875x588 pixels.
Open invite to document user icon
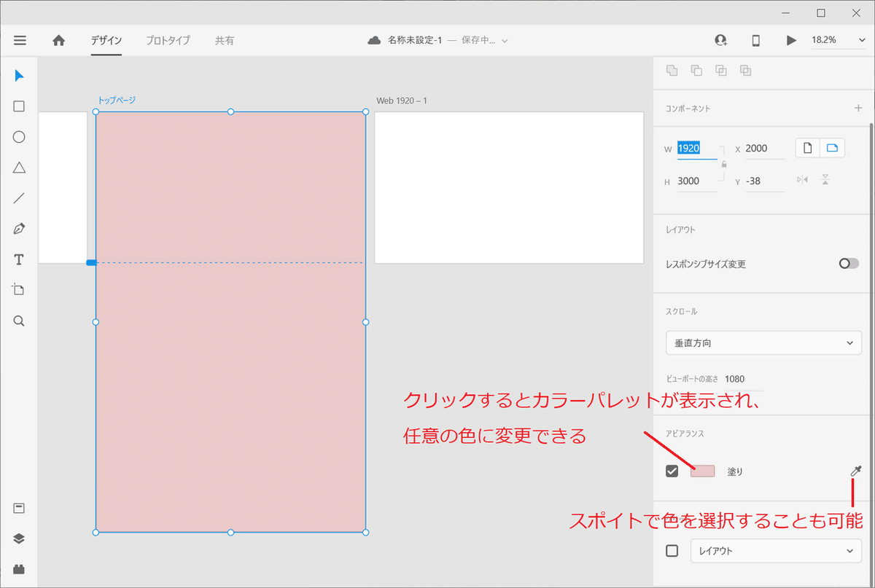(x=721, y=41)
